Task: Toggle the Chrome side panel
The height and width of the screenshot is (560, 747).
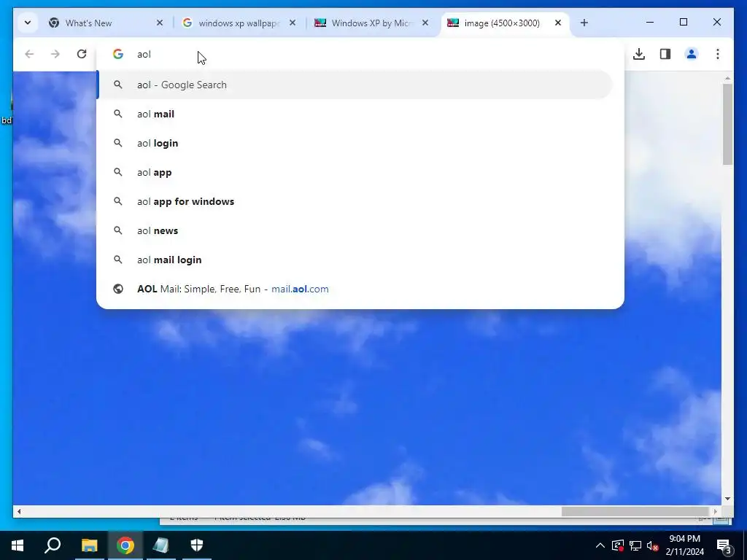Action: click(665, 54)
